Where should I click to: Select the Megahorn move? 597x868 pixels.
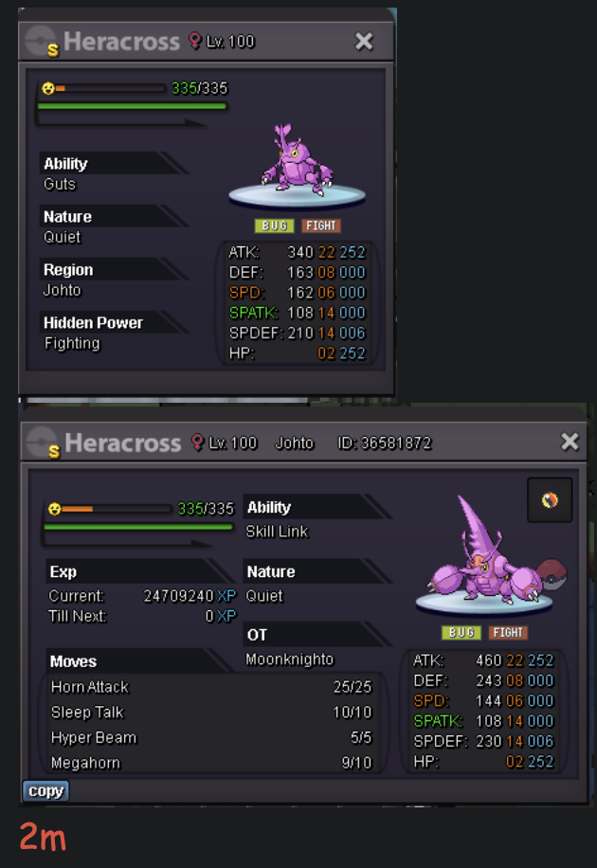(211, 763)
